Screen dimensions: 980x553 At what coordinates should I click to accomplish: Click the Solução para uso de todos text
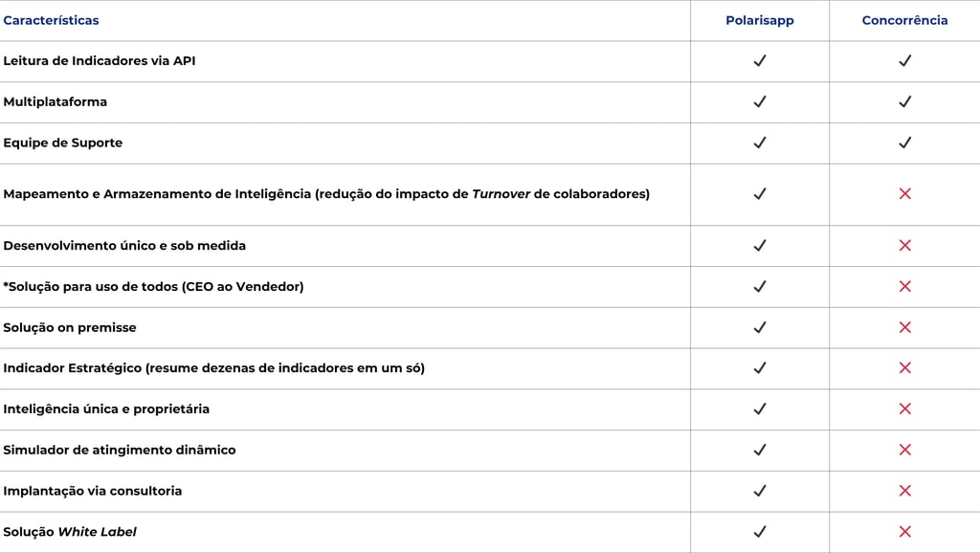(x=153, y=286)
